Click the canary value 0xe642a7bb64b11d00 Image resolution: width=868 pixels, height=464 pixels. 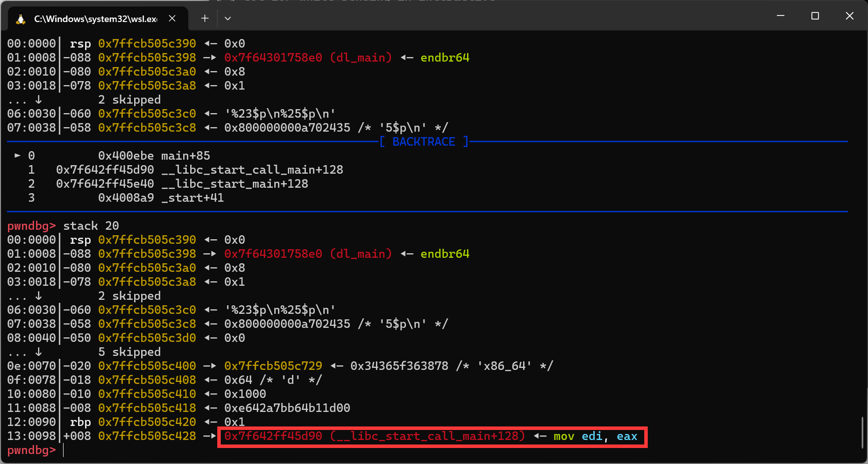coord(287,408)
